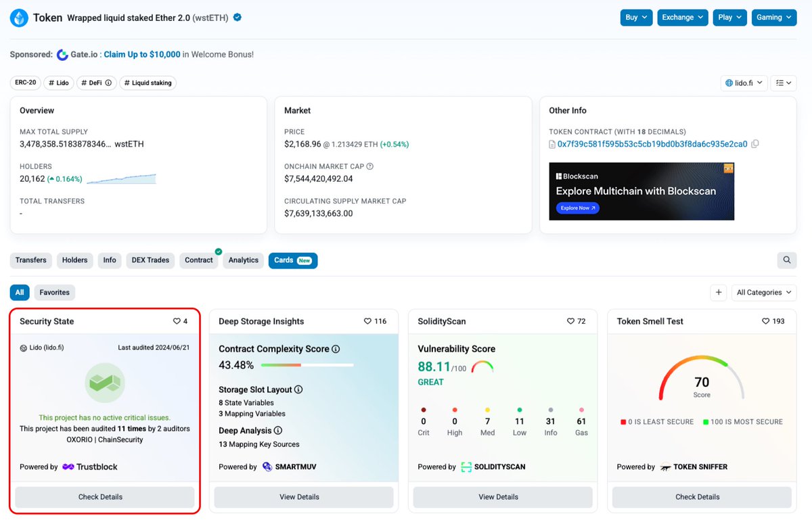812x520 pixels.
Task: Click the Explore Now banner button
Action: point(579,208)
